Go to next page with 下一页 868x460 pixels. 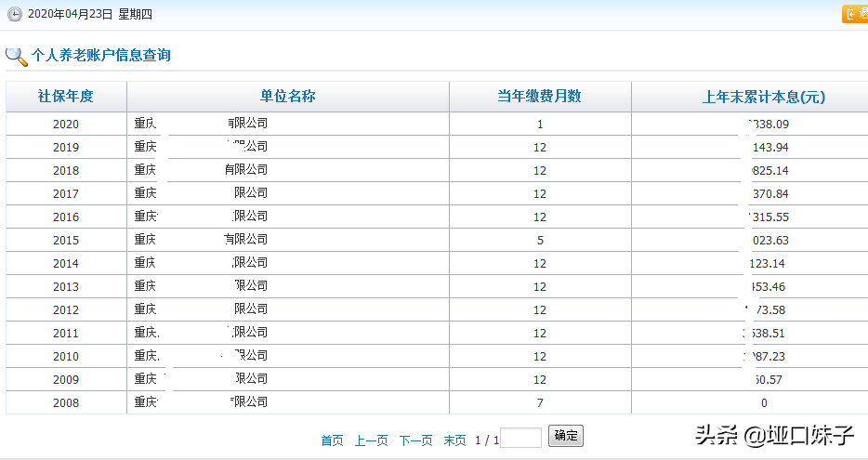point(415,440)
